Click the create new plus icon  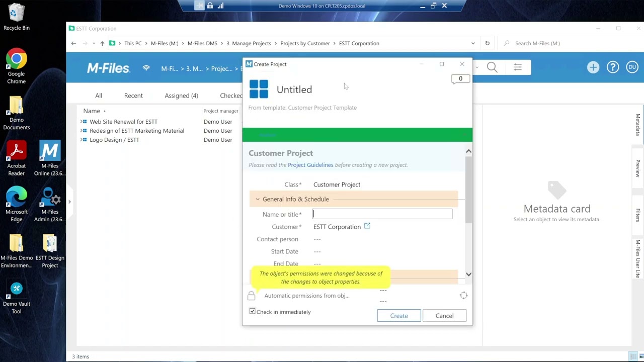click(x=593, y=67)
